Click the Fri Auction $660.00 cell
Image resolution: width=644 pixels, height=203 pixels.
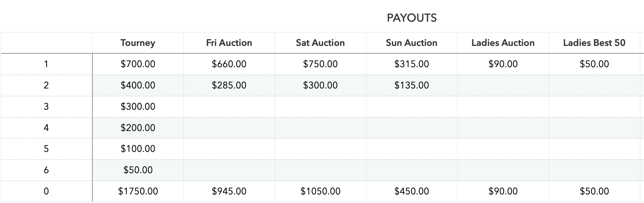229,64
